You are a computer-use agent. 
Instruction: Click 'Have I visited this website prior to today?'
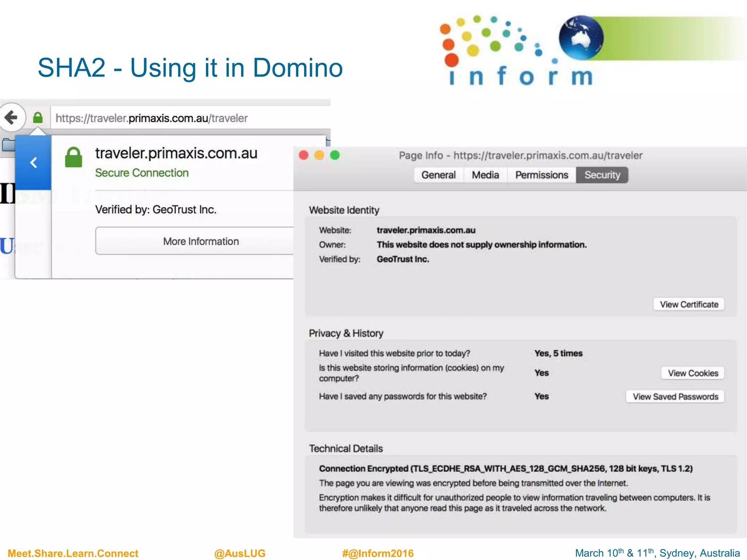click(394, 353)
